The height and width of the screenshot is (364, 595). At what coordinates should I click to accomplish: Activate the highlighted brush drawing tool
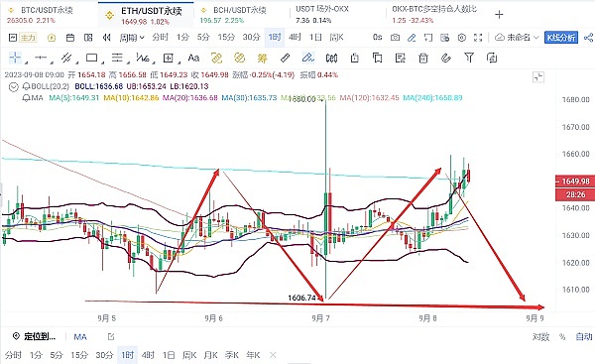coord(307,58)
